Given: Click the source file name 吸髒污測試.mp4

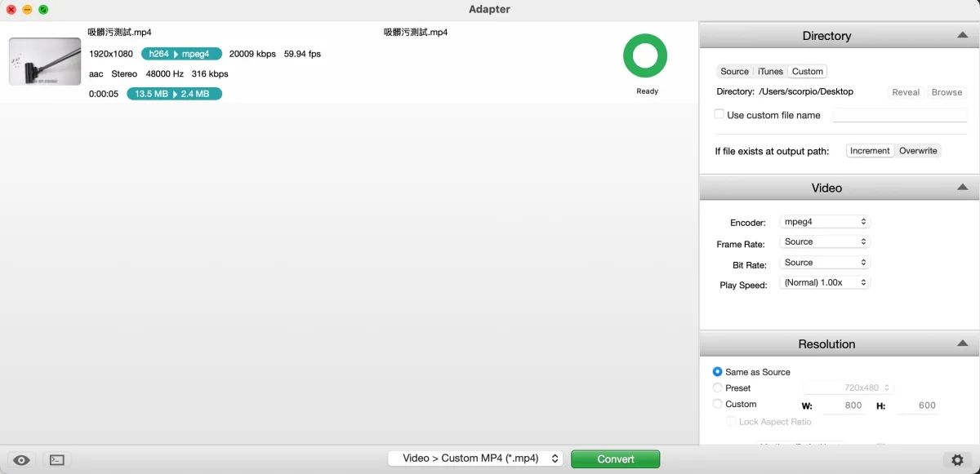Looking at the screenshot, I should click(120, 33).
